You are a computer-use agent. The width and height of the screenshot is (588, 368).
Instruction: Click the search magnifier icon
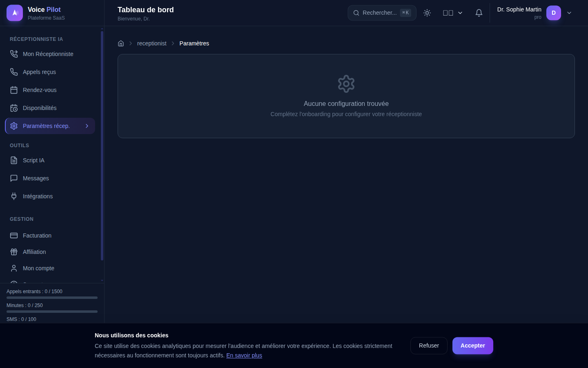tap(356, 13)
